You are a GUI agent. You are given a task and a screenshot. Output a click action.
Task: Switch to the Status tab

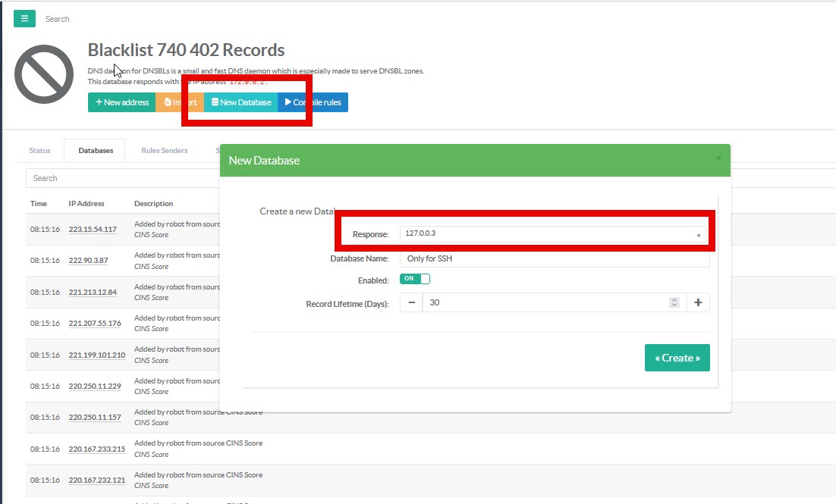click(40, 150)
